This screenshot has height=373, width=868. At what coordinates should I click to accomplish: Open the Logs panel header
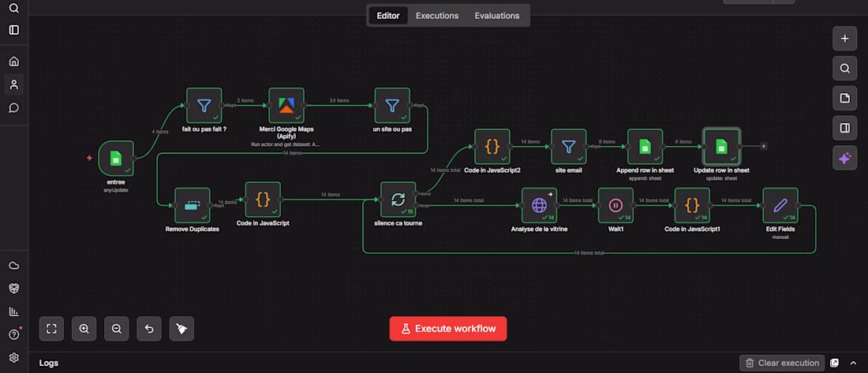click(x=49, y=363)
